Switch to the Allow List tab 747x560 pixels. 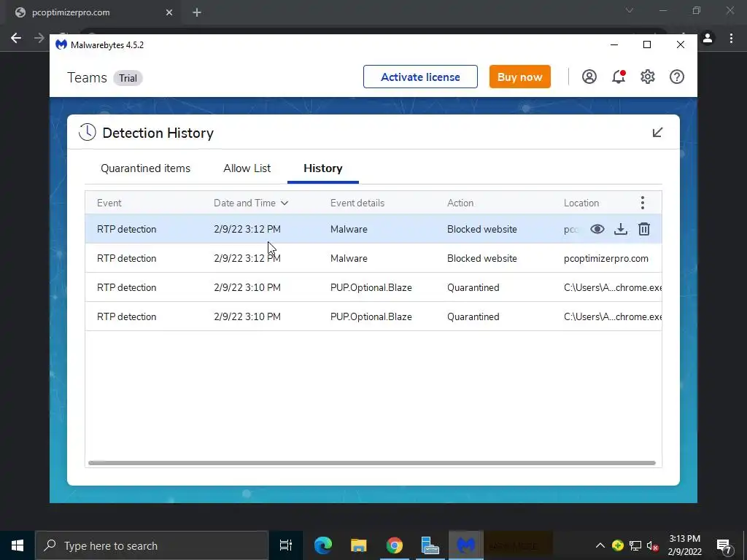click(x=247, y=168)
